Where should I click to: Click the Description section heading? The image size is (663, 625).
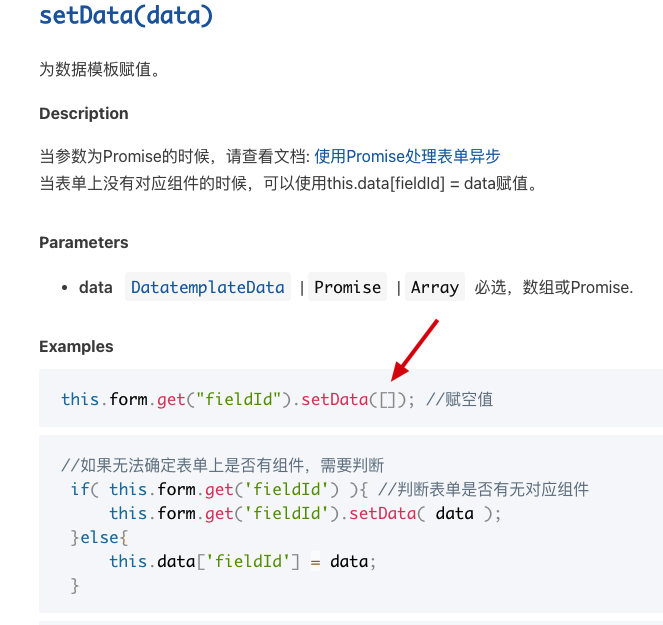click(x=84, y=114)
